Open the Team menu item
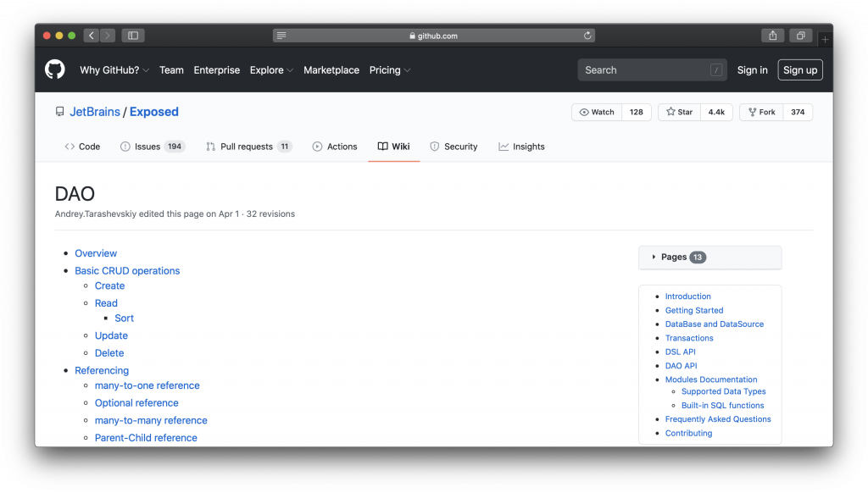Screen dimensions: 868x493 tap(171, 70)
